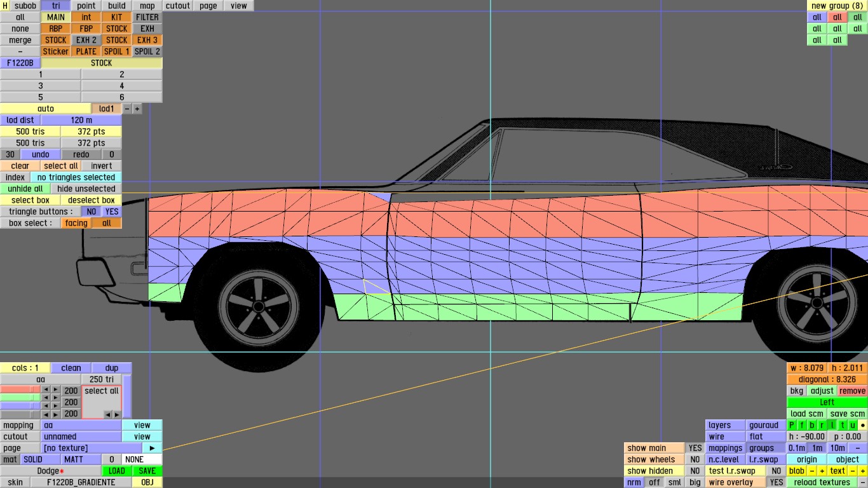Open the cutout name field unnamed
Image resolution: width=868 pixels, height=488 pixels.
(x=81, y=437)
